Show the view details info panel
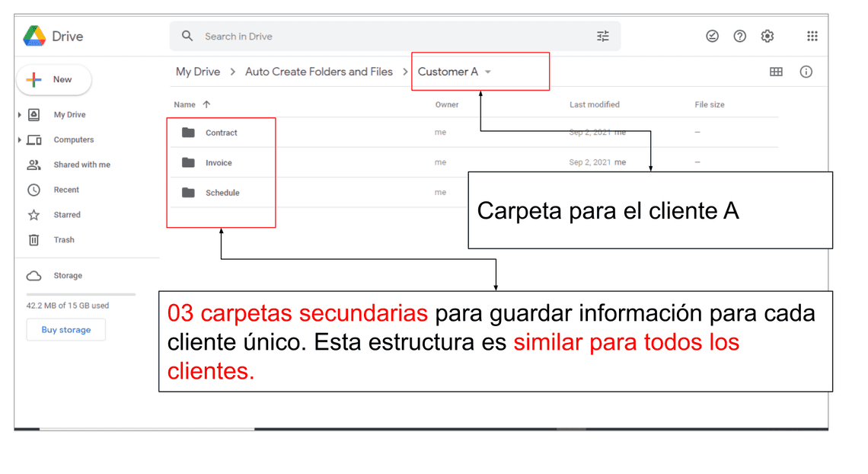The width and height of the screenshot is (868, 474). (806, 72)
